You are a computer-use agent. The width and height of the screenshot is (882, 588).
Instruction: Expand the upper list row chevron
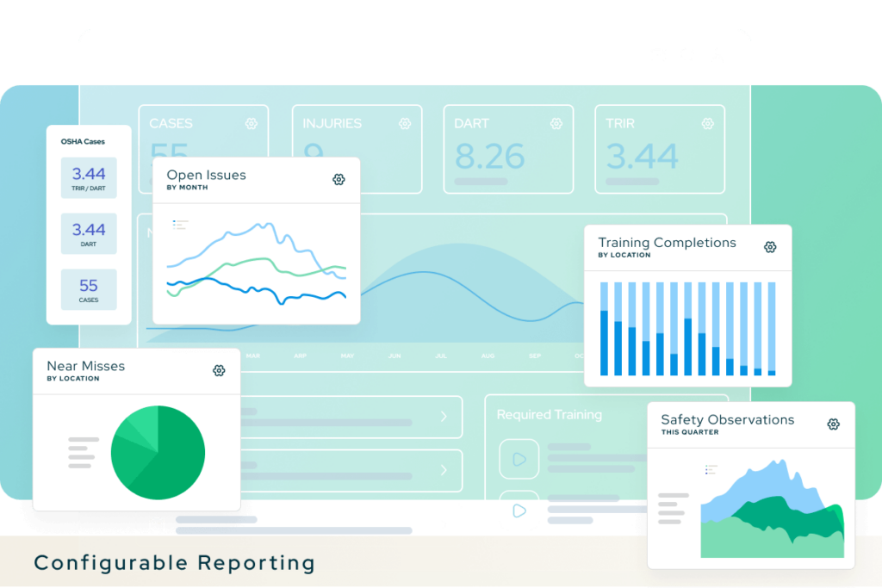[444, 417]
